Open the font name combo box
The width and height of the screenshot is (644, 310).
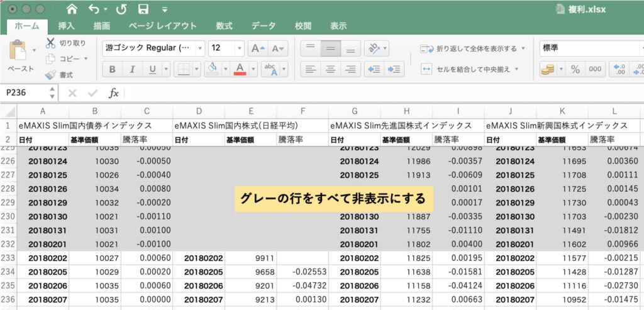click(153, 48)
